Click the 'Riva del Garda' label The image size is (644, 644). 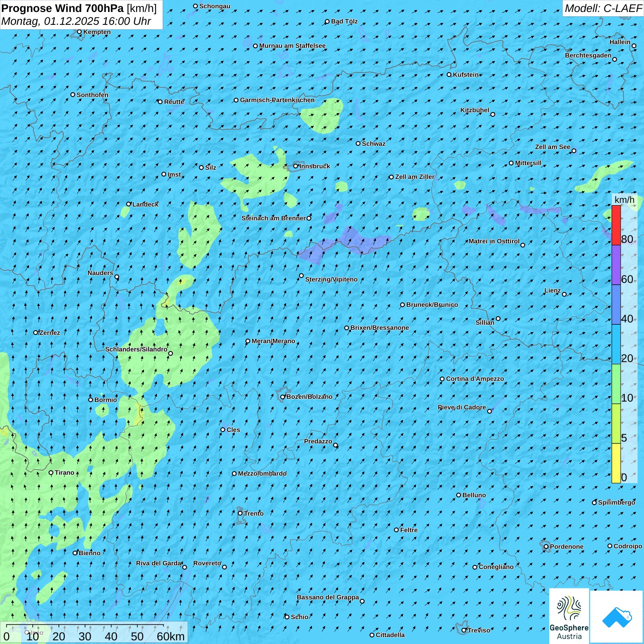point(159,563)
